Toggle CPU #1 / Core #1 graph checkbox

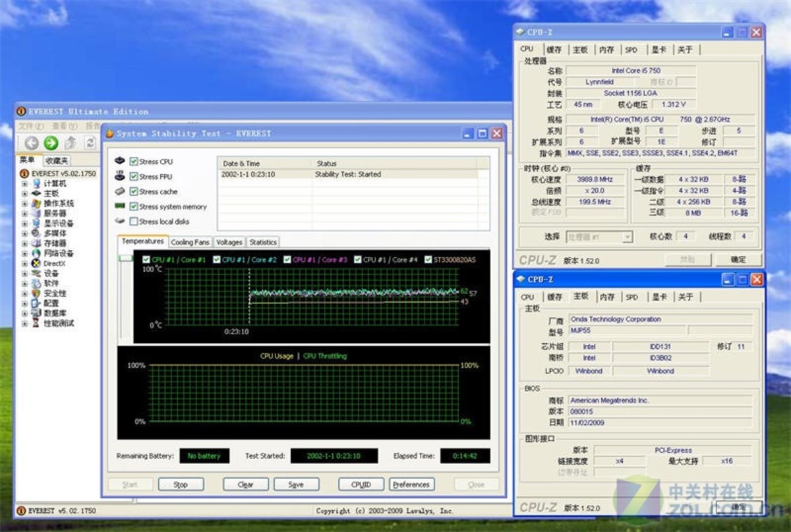[x=146, y=260]
